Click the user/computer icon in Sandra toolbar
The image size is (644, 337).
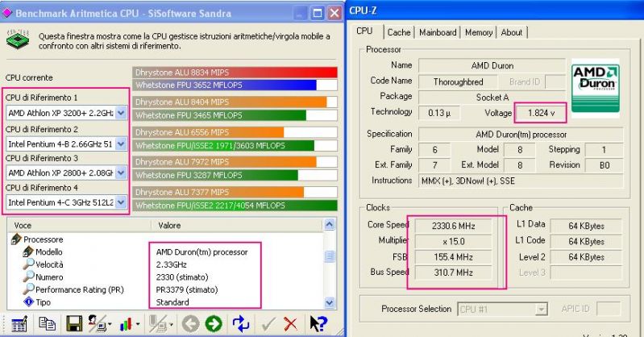click(x=97, y=324)
